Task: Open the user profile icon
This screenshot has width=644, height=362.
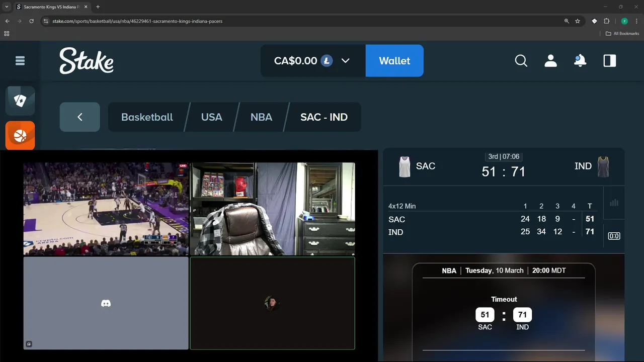Action: click(551, 61)
